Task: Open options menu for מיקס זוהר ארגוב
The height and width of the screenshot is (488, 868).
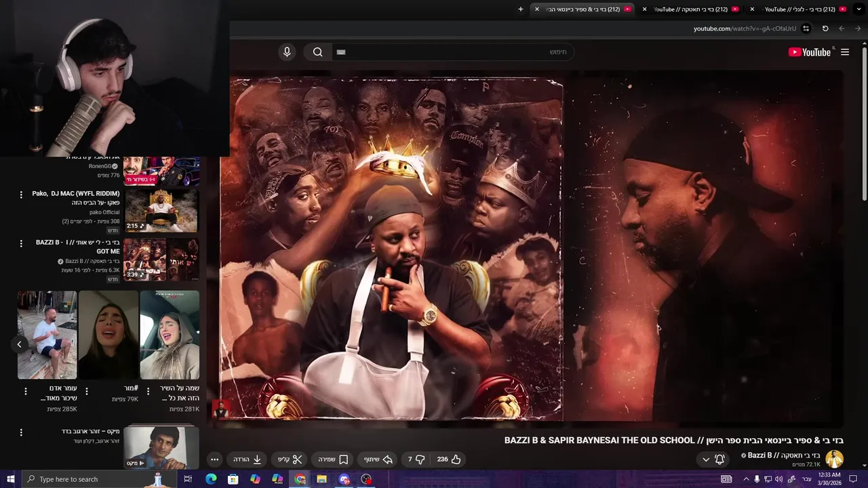Action: pos(21,432)
